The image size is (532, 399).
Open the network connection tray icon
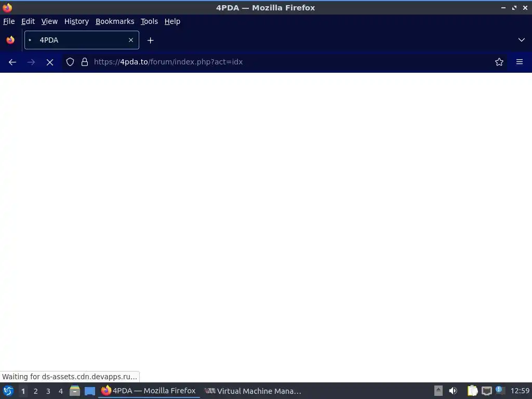(486, 391)
